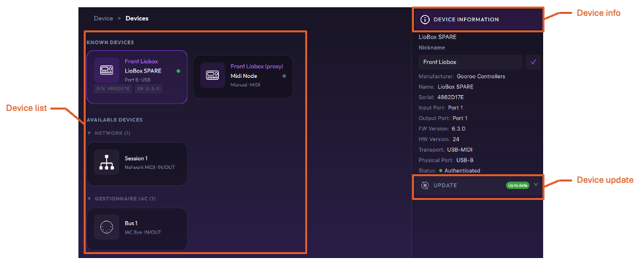Image resolution: width=644 pixels, height=262 pixels.
Task: Expand the Update panel chevron
Action: point(536,185)
